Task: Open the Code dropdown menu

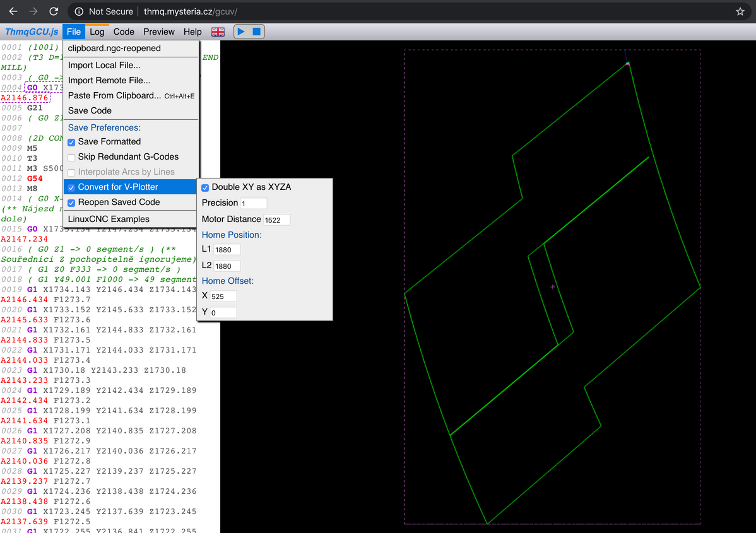Action: click(x=124, y=32)
